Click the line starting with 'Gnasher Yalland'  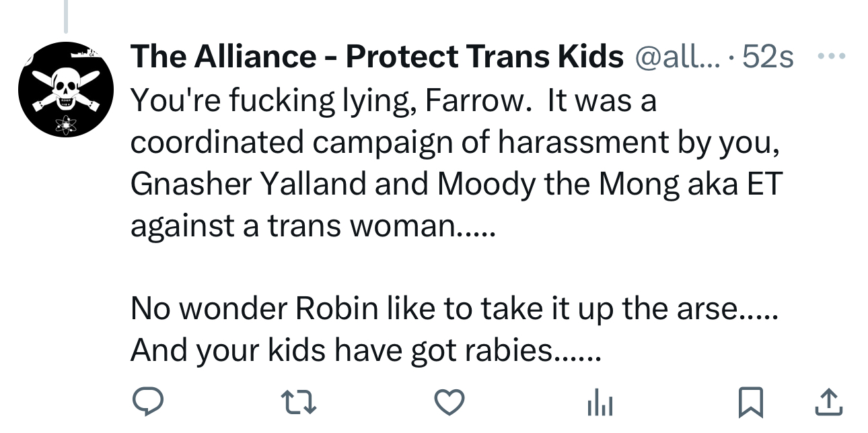[456, 184]
